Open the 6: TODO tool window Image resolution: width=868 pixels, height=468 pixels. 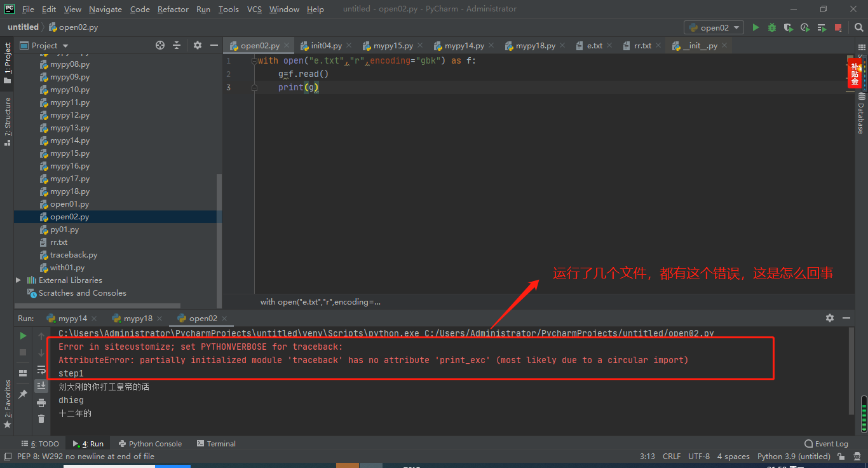coord(40,444)
